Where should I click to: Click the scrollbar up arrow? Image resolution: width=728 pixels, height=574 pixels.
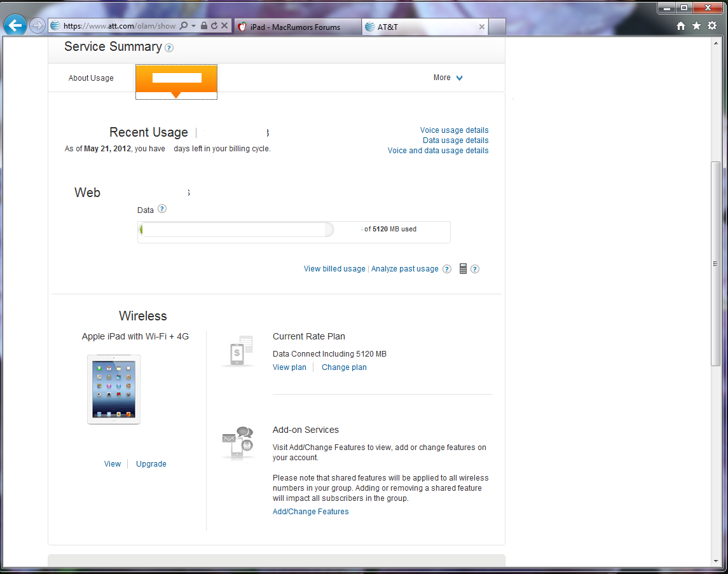[715, 43]
